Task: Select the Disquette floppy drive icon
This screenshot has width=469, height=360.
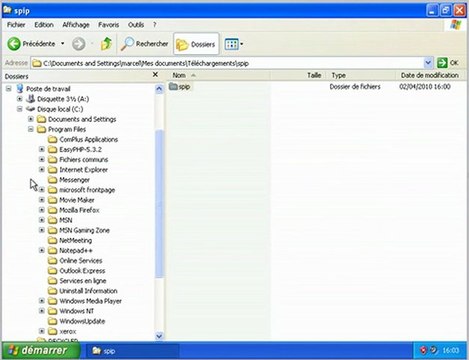Action: (31, 99)
